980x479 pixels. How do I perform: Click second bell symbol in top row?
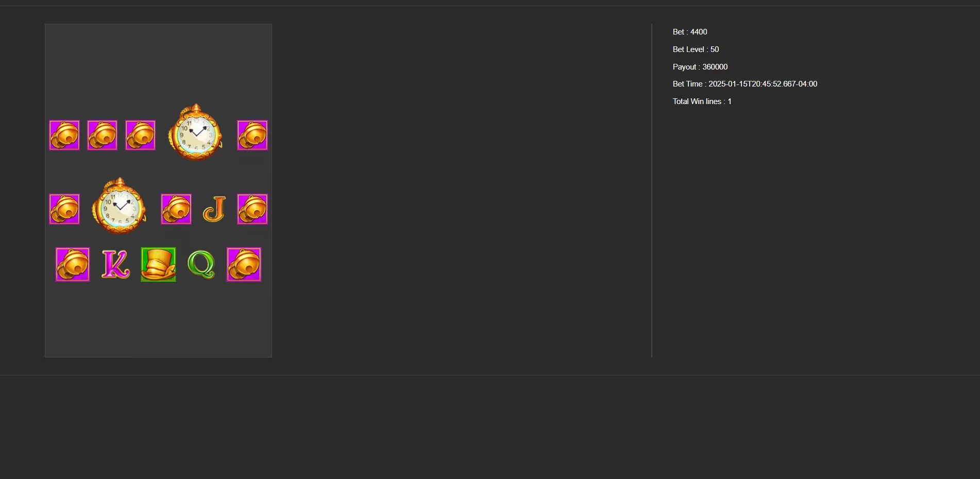103,135
